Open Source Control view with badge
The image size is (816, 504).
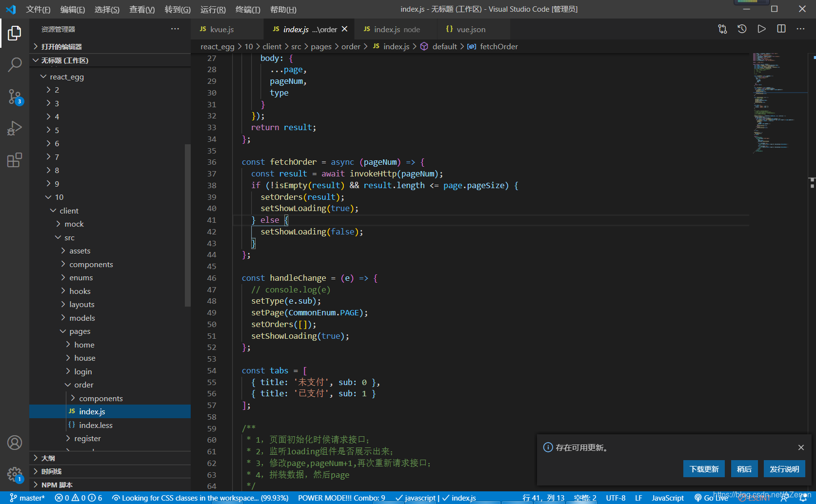point(15,97)
